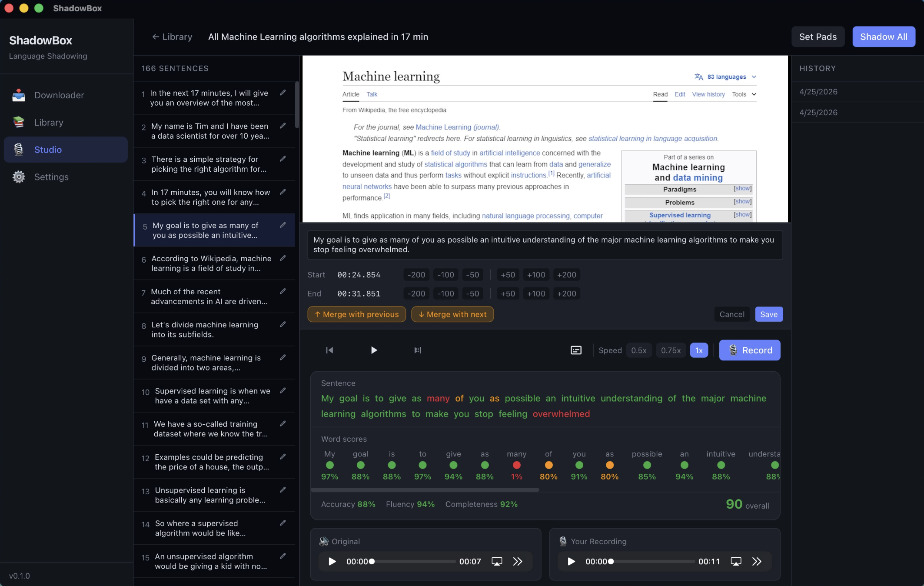Cancel the sentence edit

pos(732,314)
